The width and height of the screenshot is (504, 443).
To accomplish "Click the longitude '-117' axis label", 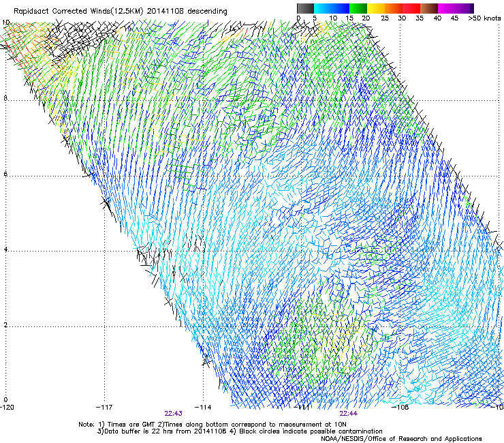I will [104, 408].
